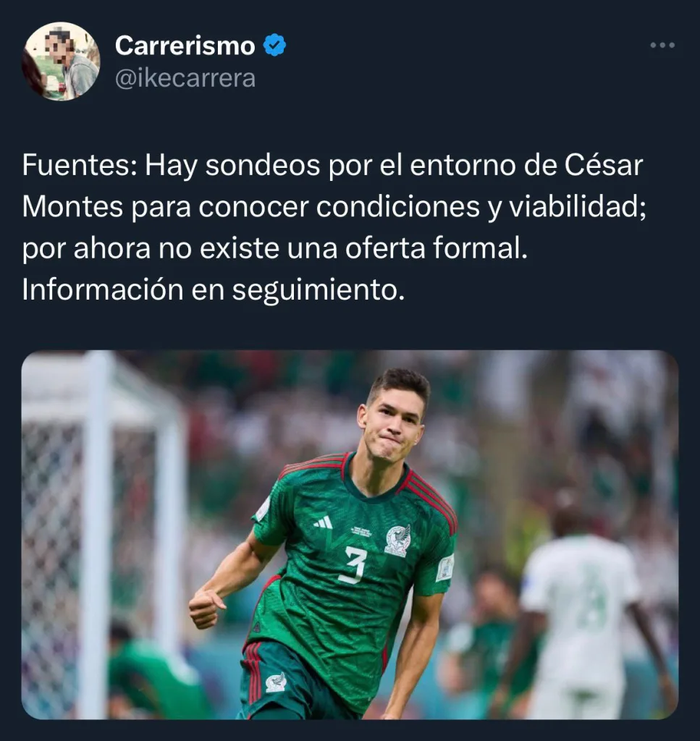Open the Carrerismo display name link
The height and width of the screenshot is (741, 700).
click(x=185, y=46)
